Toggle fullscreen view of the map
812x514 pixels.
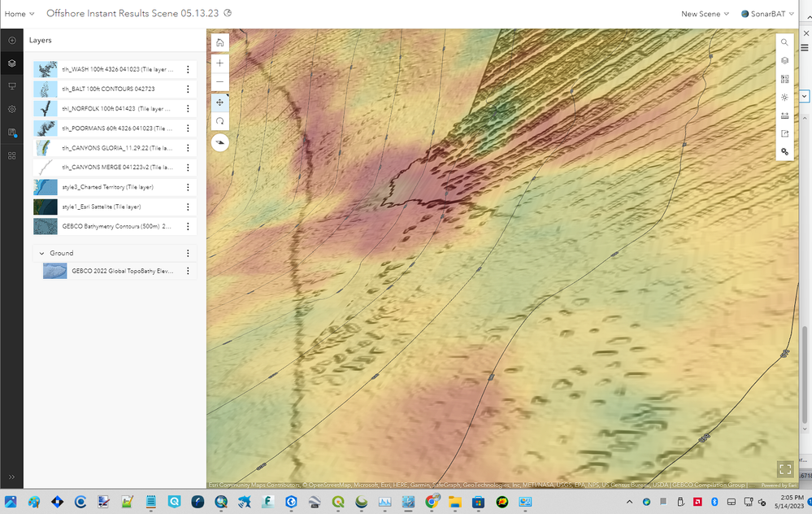click(784, 468)
